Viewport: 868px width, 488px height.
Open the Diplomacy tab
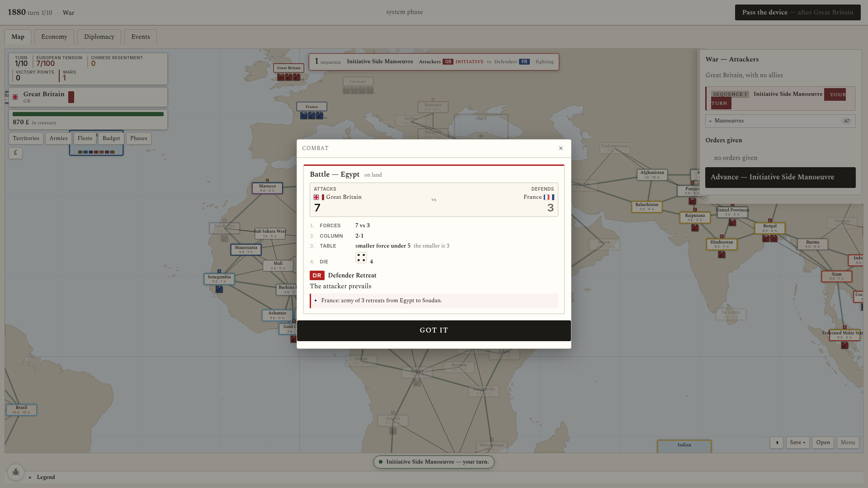coord(99,37)
